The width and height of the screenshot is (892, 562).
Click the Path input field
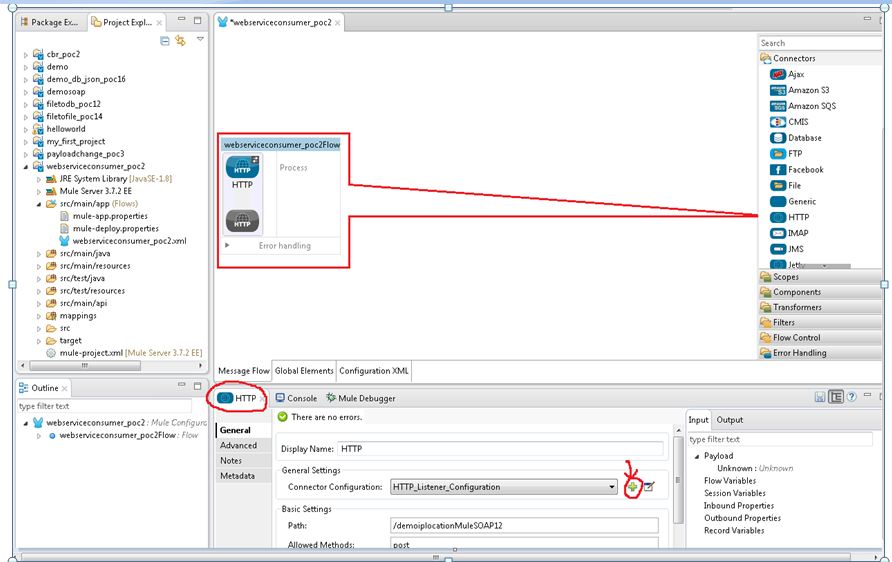524,526
